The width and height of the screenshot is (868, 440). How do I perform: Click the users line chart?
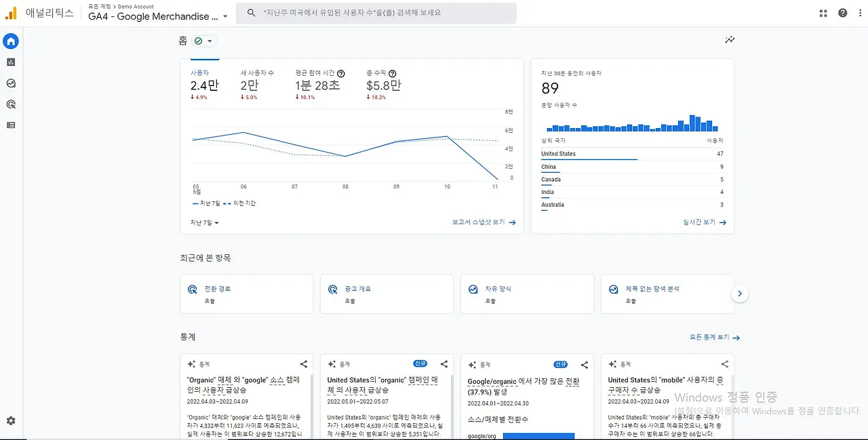click(345, 146)
